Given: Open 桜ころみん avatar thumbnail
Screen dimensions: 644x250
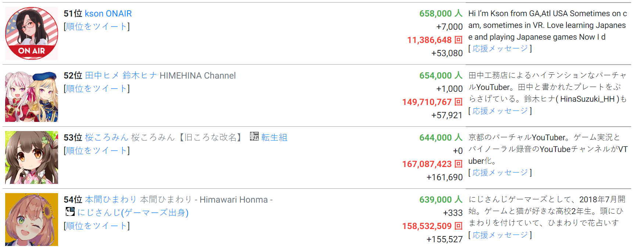Looking at the screenshot, I should pyautogui.click(x=32, y=157).
